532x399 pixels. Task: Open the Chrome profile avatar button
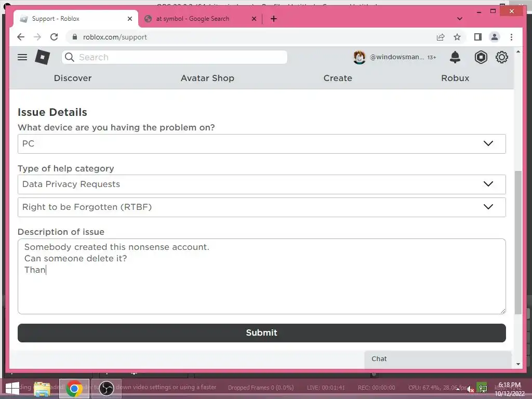[x=495, y=37]
